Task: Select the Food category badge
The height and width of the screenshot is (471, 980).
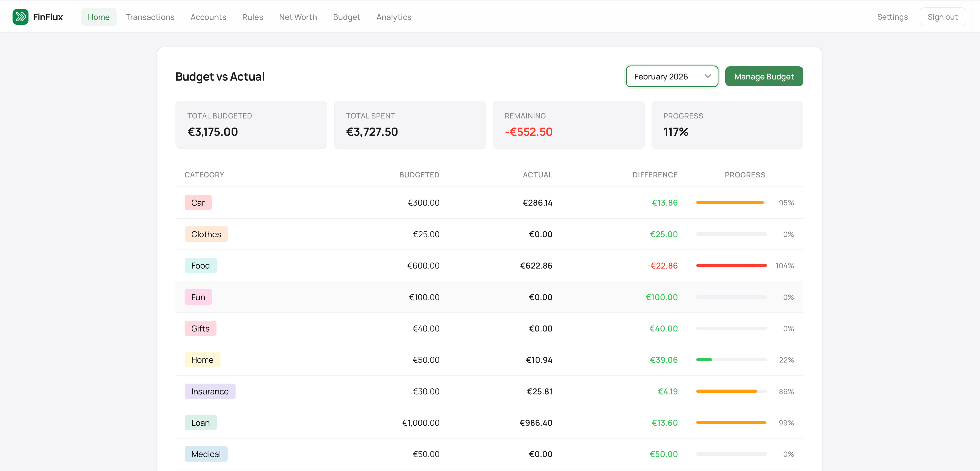Action: [201, 265]
